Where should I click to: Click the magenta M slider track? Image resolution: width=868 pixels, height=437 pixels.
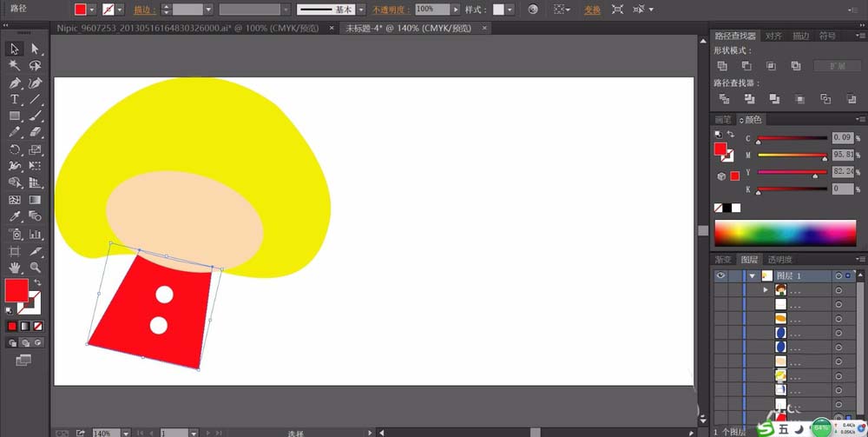click(792, 156)
